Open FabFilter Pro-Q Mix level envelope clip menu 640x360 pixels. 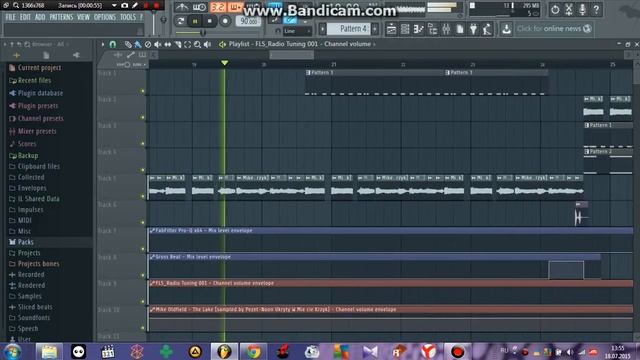click(x=152, y=231)
